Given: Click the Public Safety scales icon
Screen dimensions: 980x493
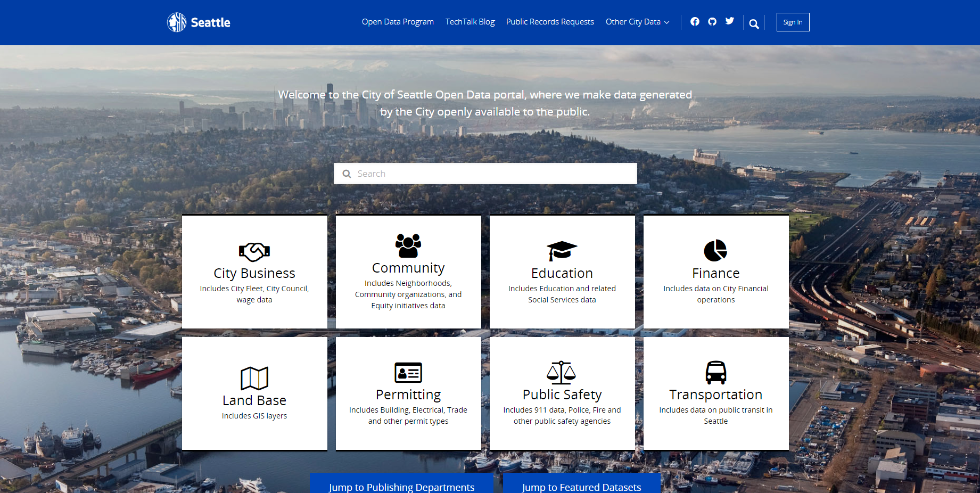Looking at the screenshot, I should pos(562,373).
